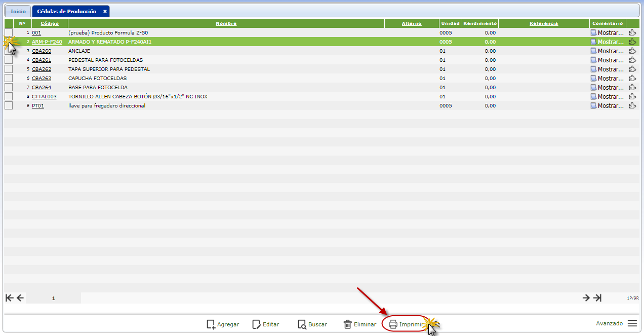Screen dimensions: 644x336
Task: Select the name CAPUCHA FOTOCELDAS
Action: click(97, 79)
